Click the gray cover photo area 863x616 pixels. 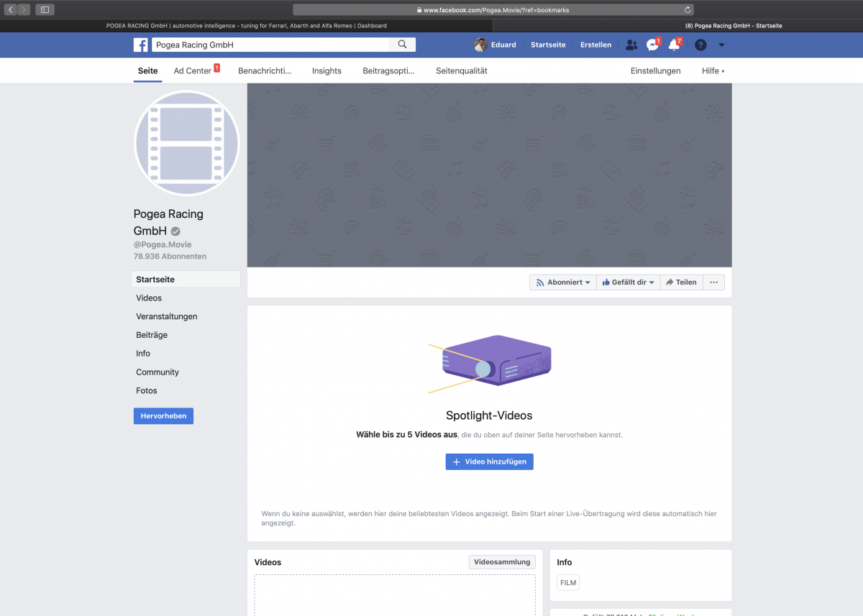(490, 175)
